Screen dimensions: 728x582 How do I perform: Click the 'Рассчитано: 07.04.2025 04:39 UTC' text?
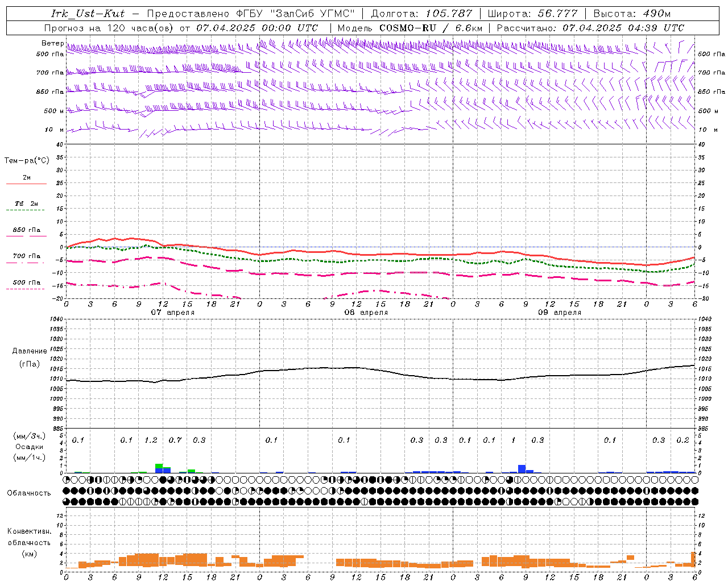pos(590,28)
